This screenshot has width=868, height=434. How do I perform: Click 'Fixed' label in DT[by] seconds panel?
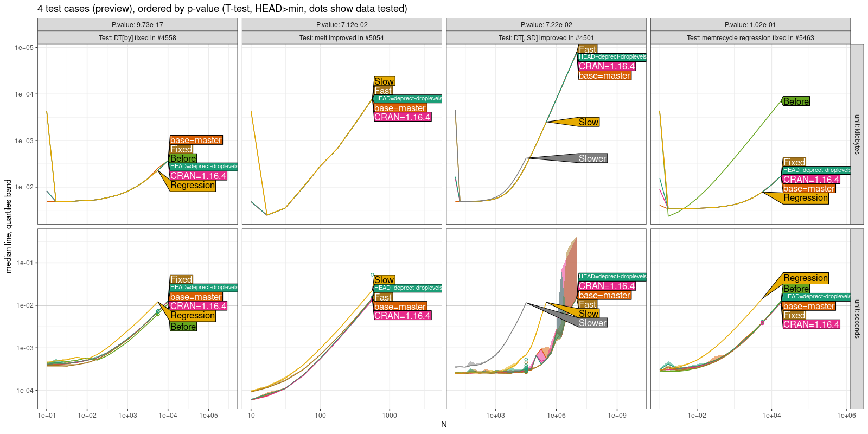tap(181, 279)
